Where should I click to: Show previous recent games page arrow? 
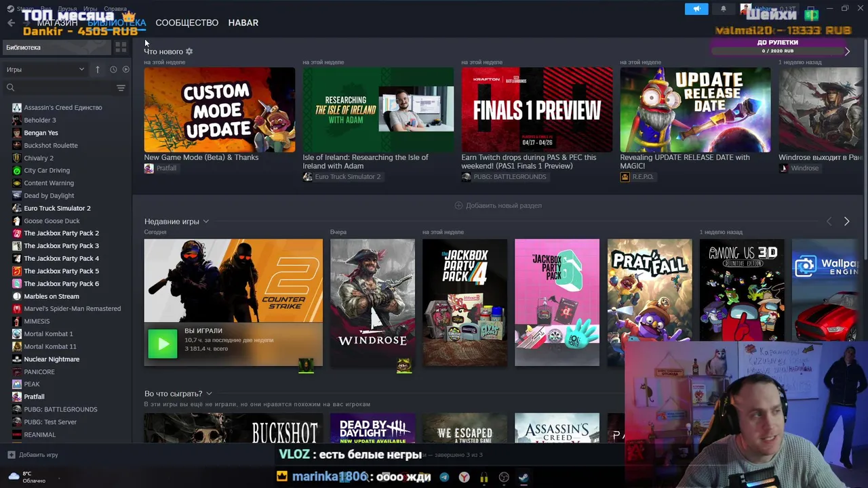[x=829, y=222]
